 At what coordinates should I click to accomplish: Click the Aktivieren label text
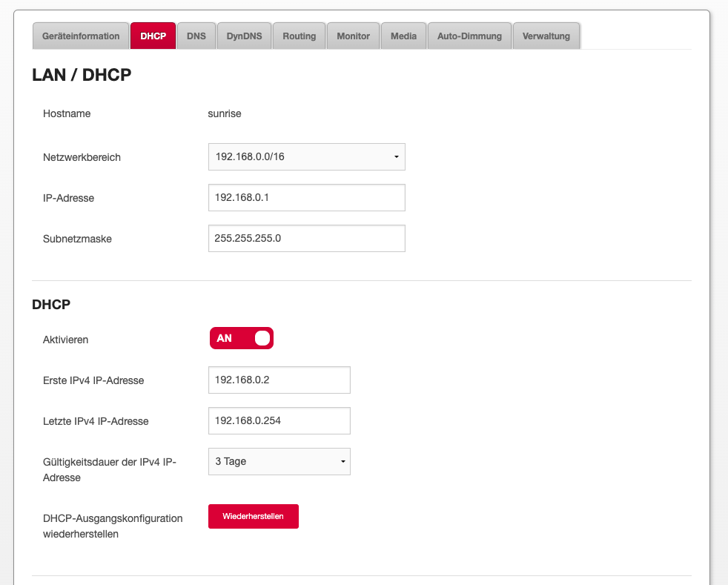pyautogui.click(x=66, y=340)
